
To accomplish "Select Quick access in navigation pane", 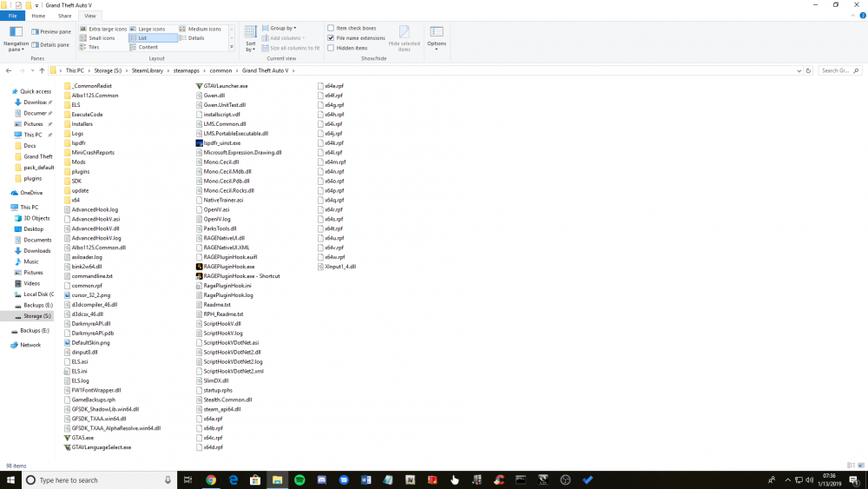I will (31, 91).
